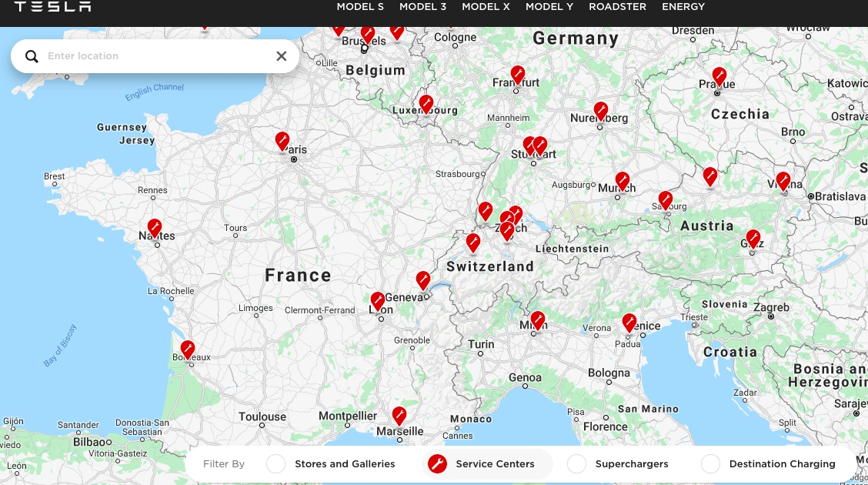Toggle the Service Centers filter off
The height and width of the screenshot is (485, 868).
click(x=437, y=464)
